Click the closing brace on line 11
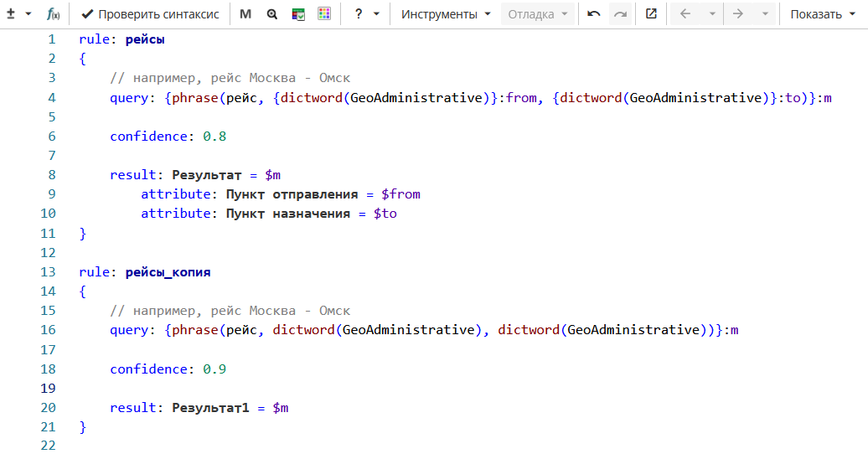868x459 pixels. [x=83, y=234]
